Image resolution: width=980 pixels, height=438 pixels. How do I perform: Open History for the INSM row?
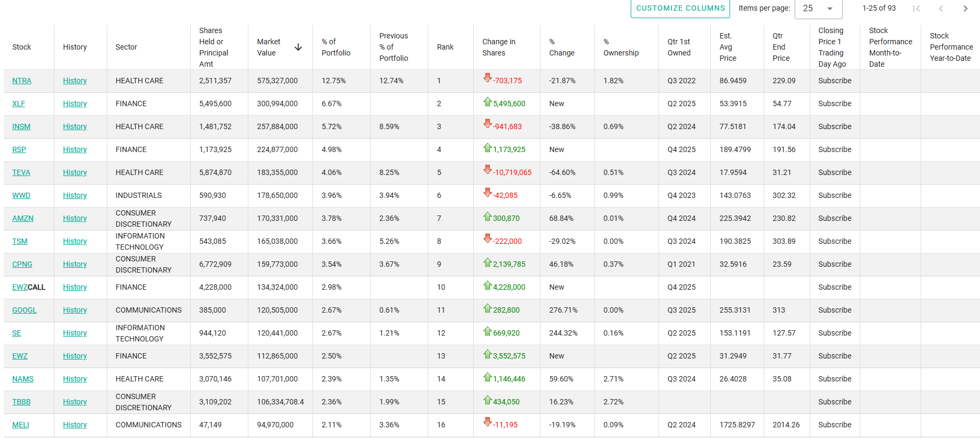75,126
